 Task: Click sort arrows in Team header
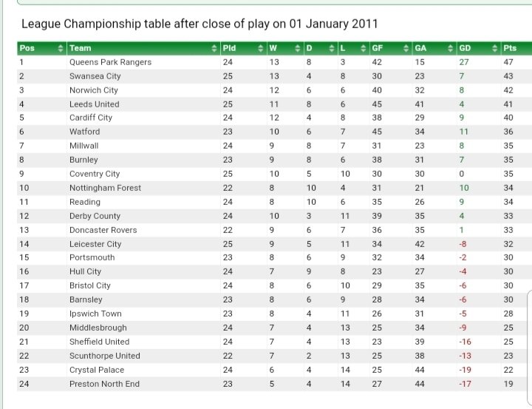[x=214, y=48]
